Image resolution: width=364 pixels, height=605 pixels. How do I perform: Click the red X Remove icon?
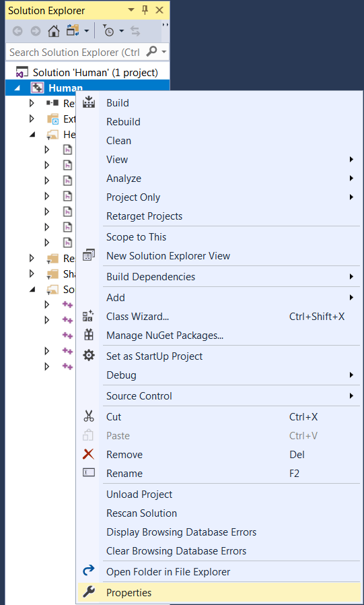coord(89,454)
